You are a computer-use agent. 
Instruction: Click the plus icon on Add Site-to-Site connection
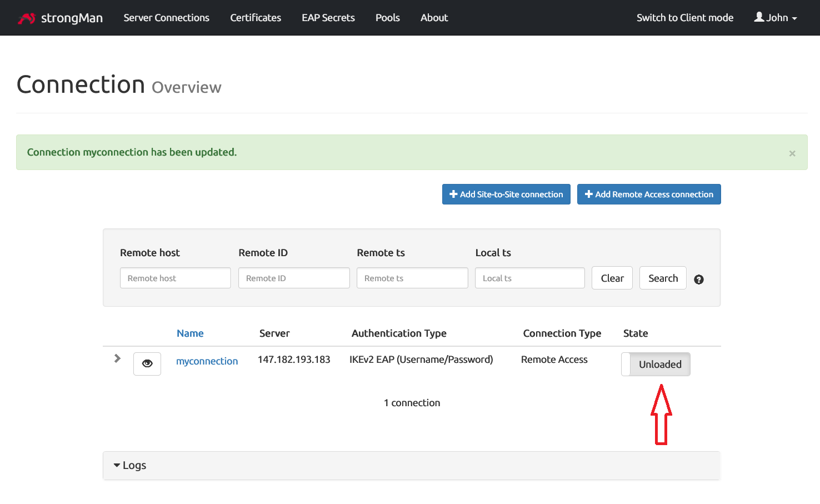(x=454, y=194)
